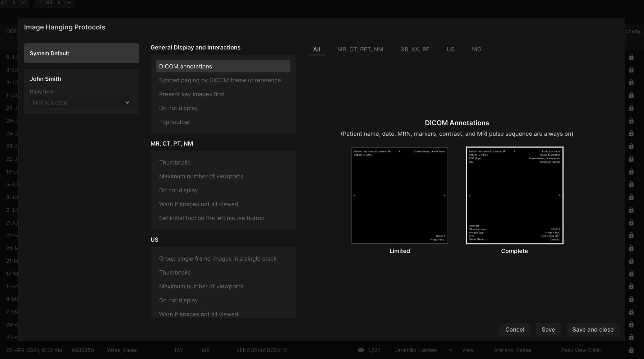Switch to the MG tab

pos(476,49)
